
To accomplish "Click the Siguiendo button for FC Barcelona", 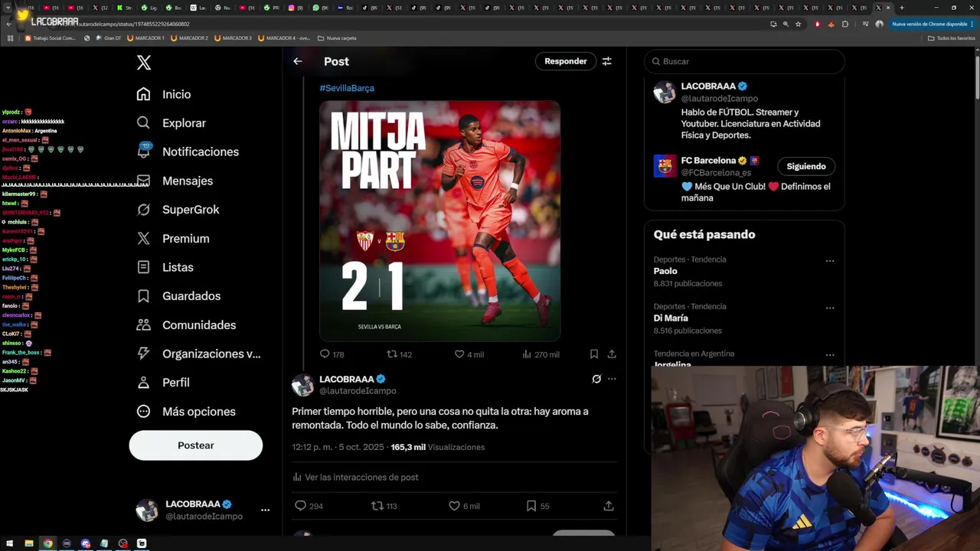I will [806, 166].
